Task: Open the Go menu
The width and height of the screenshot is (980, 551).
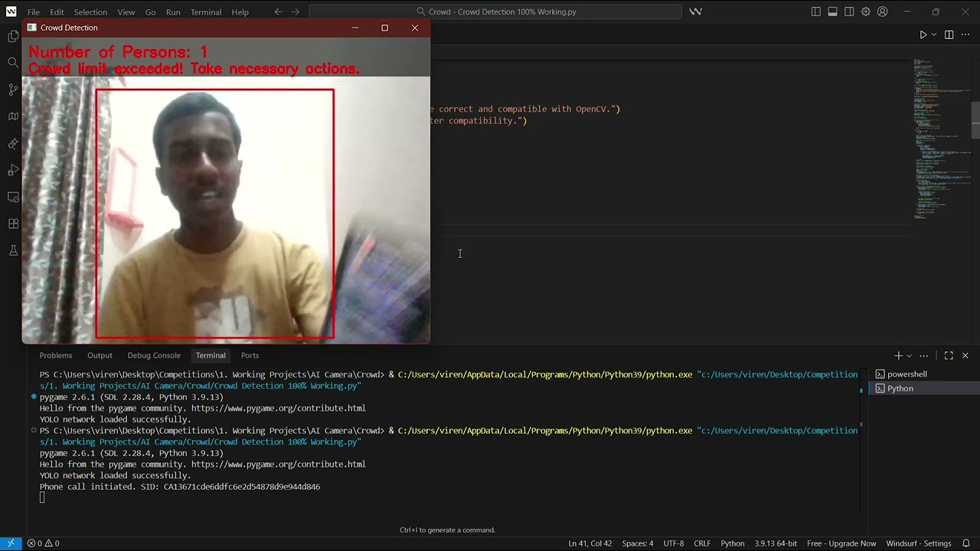Action: point(150,11)
